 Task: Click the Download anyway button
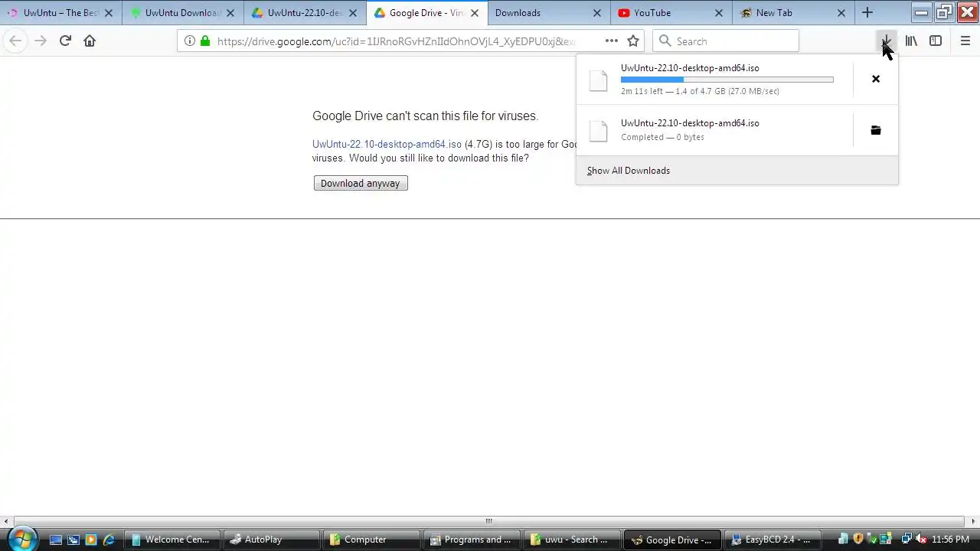[x=361, y=183]
